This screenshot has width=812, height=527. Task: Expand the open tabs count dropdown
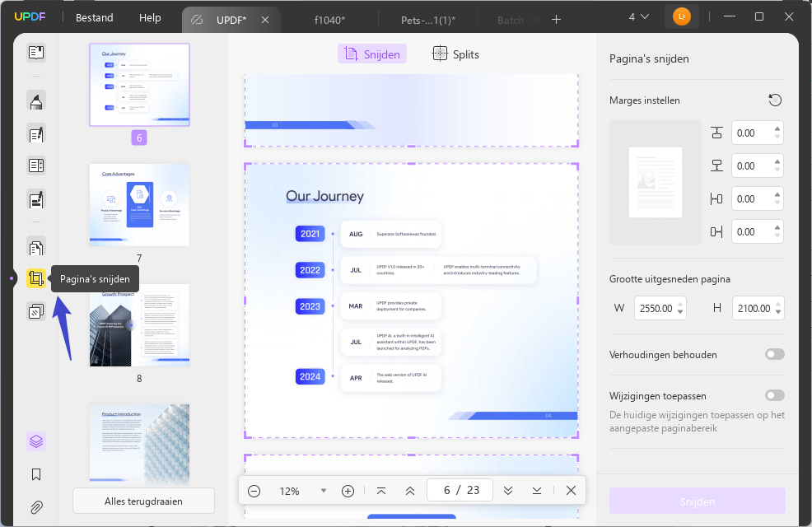[x=639, y=17]
